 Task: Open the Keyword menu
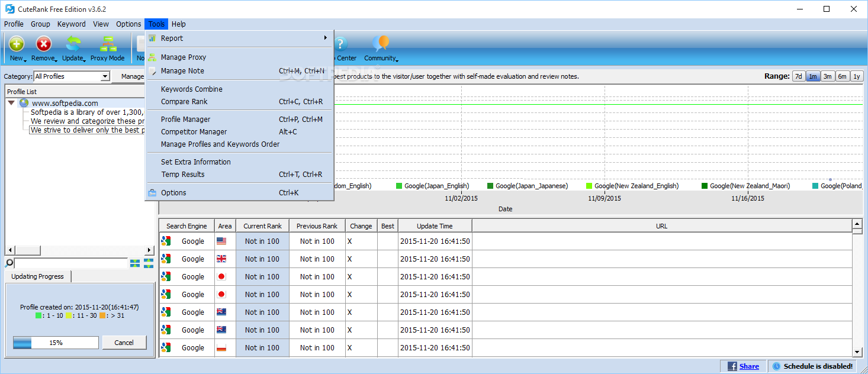72,24
